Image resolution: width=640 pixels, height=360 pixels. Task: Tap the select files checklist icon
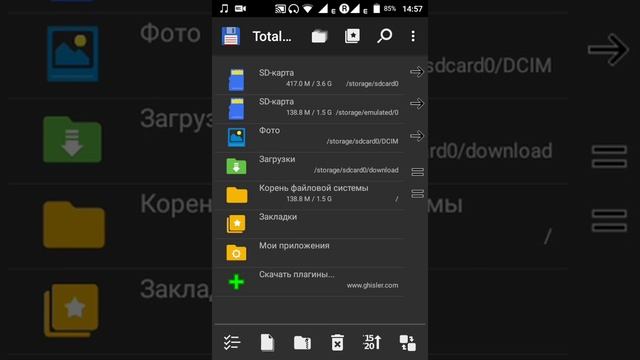point(232,342)
